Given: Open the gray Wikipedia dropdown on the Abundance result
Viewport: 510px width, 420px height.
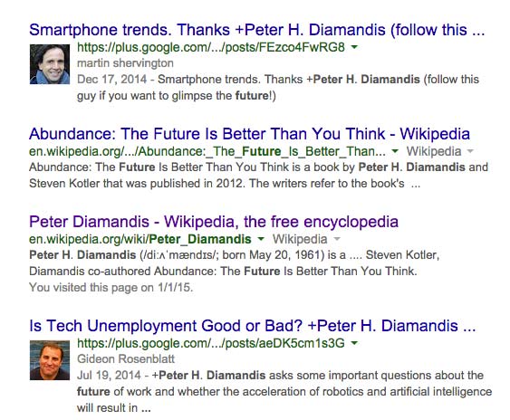Looking at the screenshot, I should (x=439, y=151).
